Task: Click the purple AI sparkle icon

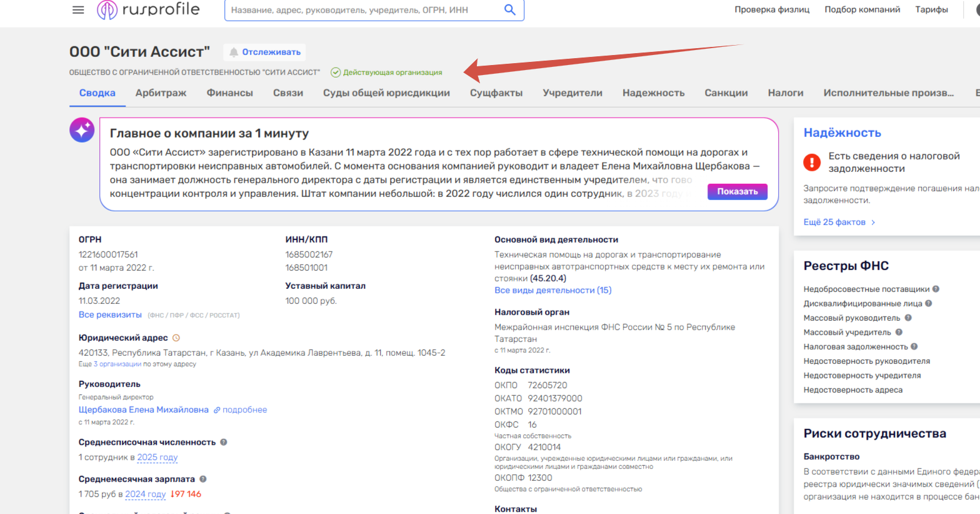Action: (x=82, y=130)
